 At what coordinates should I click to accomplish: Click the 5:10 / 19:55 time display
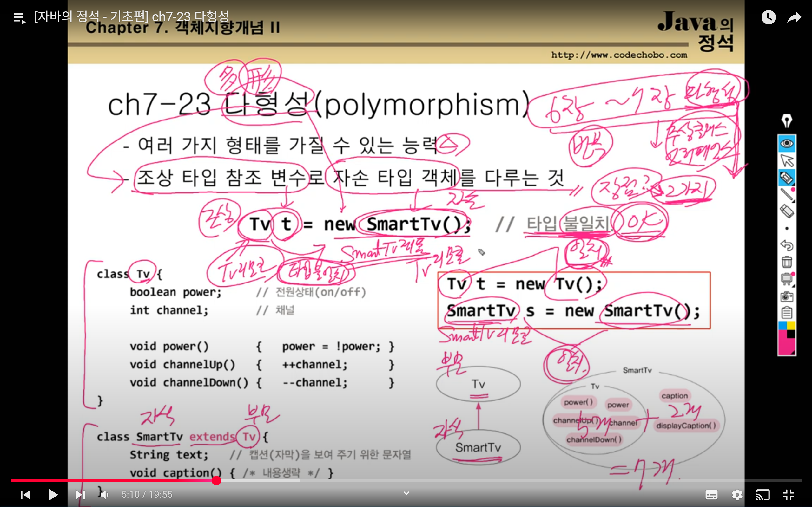(x=147, y=495)
